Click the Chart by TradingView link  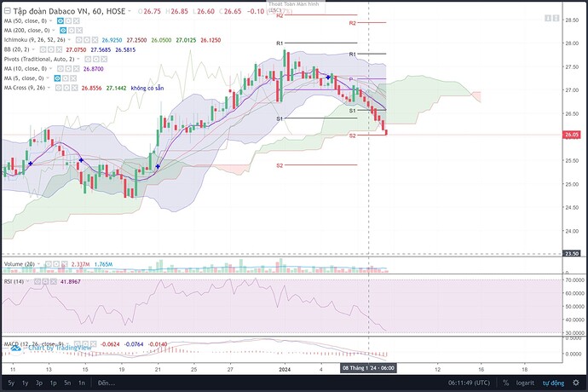[x=60, y=348]
